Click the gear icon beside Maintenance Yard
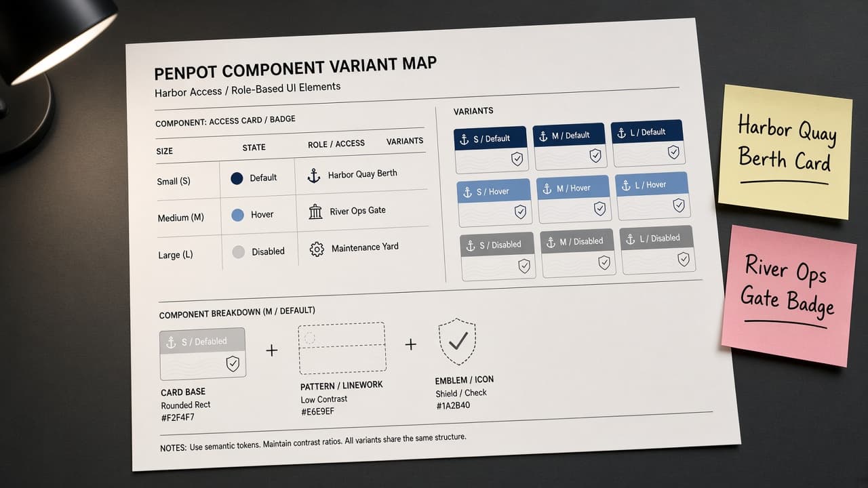This screenshot has height=488, width=868. click(317, 249)
